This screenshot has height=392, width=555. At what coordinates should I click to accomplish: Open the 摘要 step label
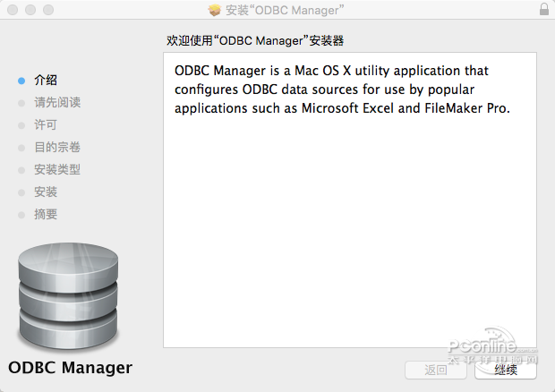click(x=46, y=215)
